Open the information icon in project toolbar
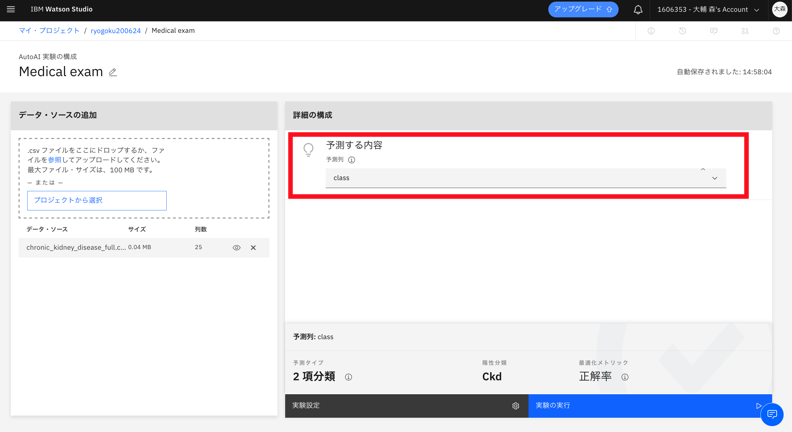The width and height of the screenshot is (792, 432). [651, 31]
